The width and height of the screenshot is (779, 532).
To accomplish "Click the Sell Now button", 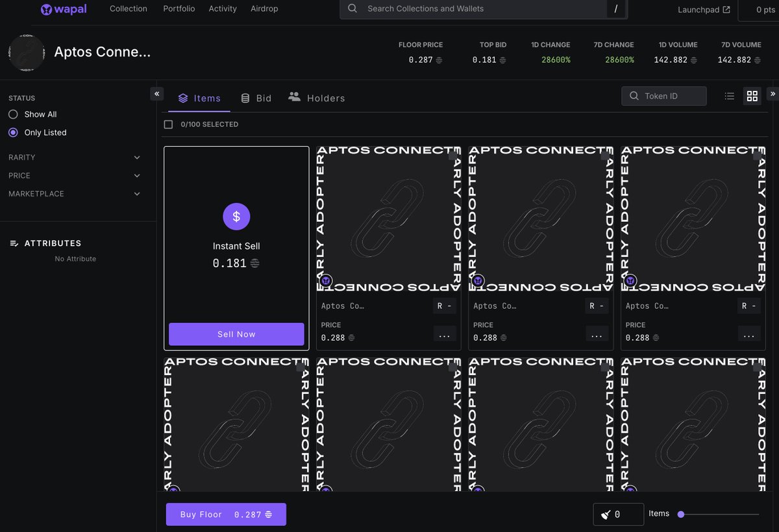I will (x=236, y=333).
